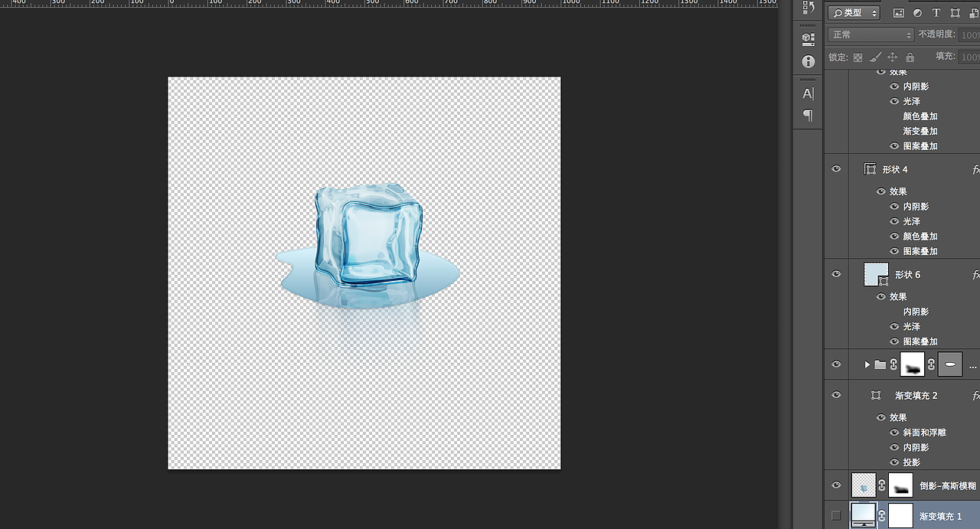Lock image pixels with brush icon

875,57
